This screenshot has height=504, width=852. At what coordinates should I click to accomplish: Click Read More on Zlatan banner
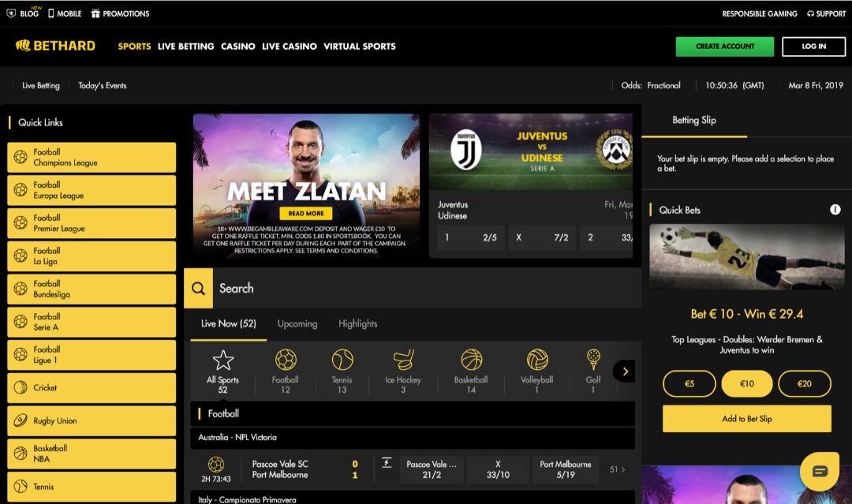coord(306,214)
